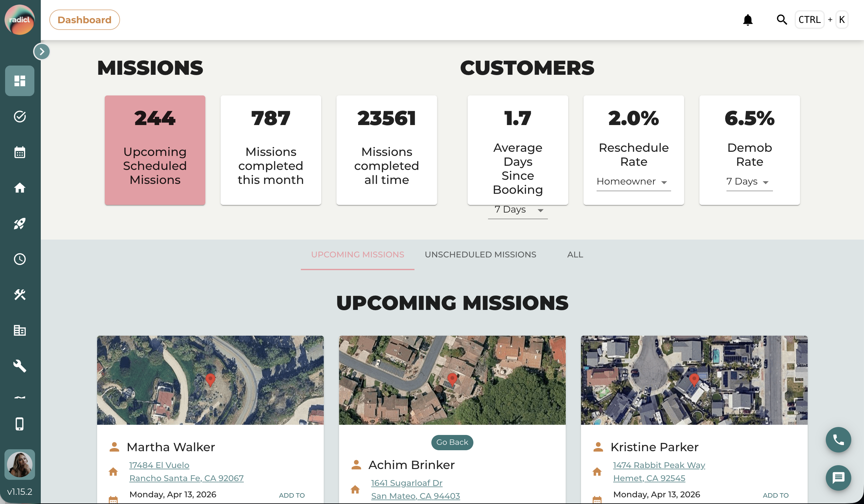864x504 pixels.
Task: Open the rocket missions icon in the sidebar
Action: [x=19, y=223]
